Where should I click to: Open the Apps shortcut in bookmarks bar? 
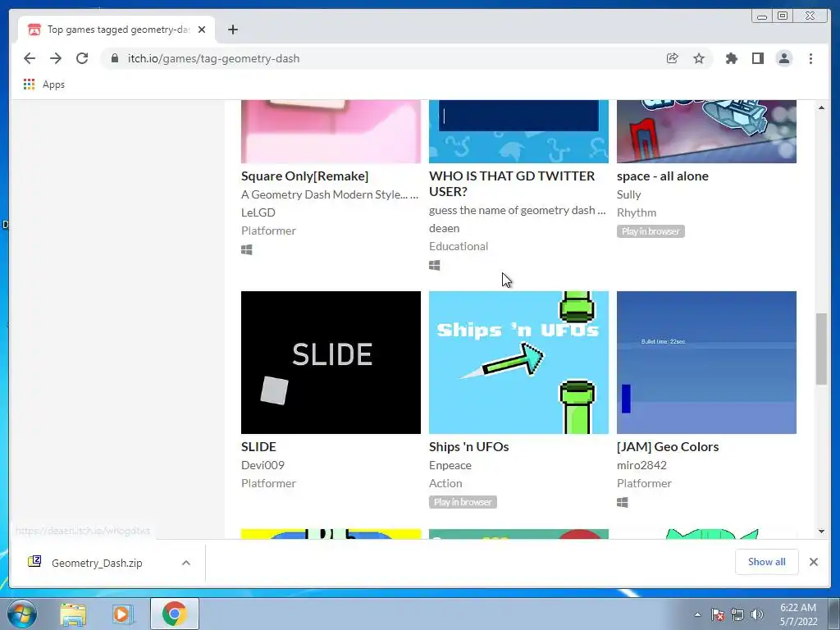[x=44, y=84]
